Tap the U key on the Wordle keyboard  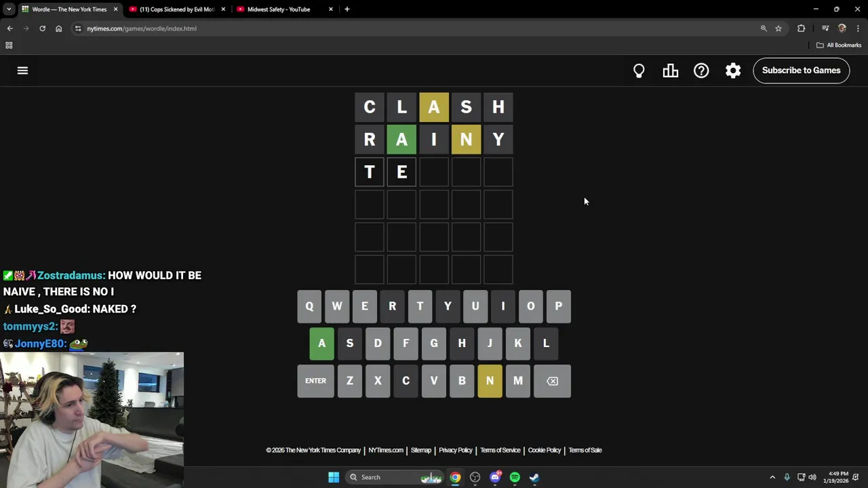click(475, 306)
